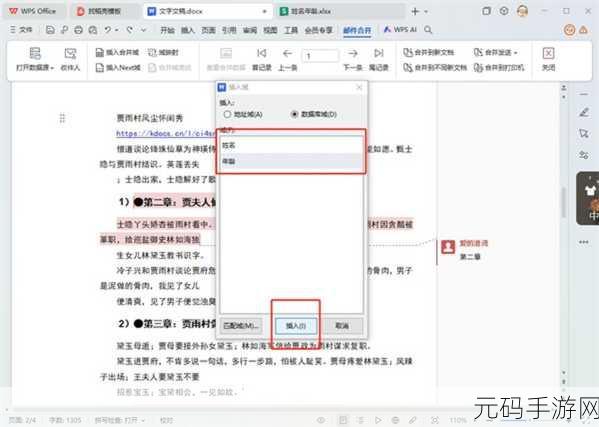Close the Insert Field dialog

(x=359, y=87)
